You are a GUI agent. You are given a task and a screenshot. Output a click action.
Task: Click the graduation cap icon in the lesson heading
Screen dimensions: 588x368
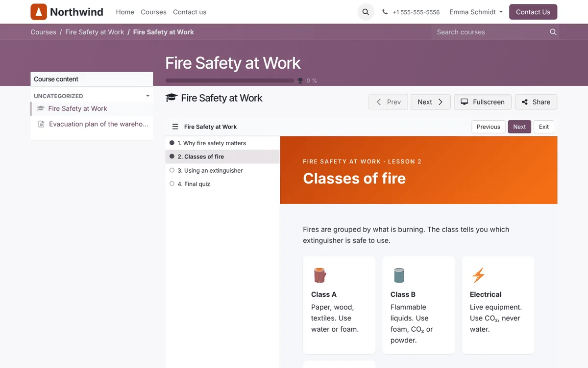pyautogui.click(x=171, y=98)
